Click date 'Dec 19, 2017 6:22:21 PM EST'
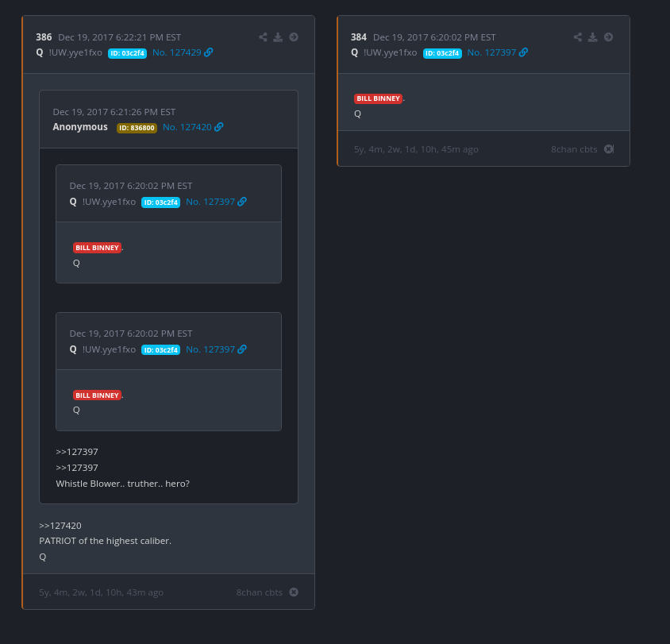Image resolution: width=670 pixels, height=644 pixels. [x=120, y=37]
